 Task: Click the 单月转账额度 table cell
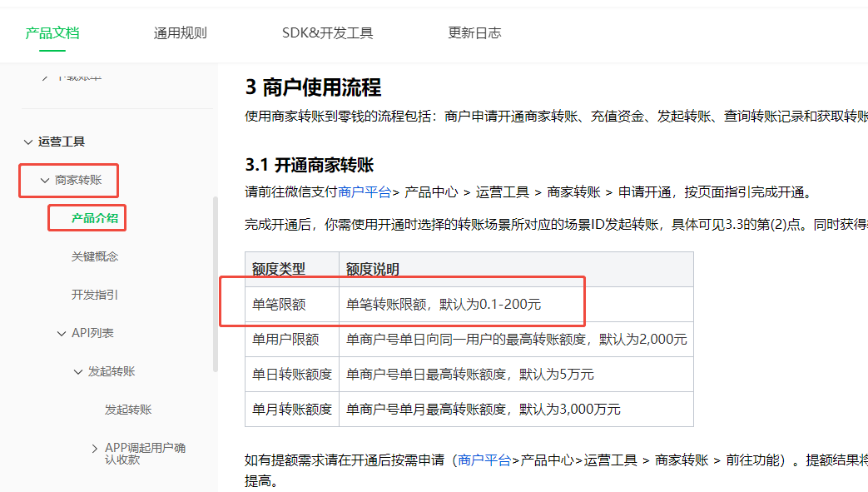(x=291, y=410)
